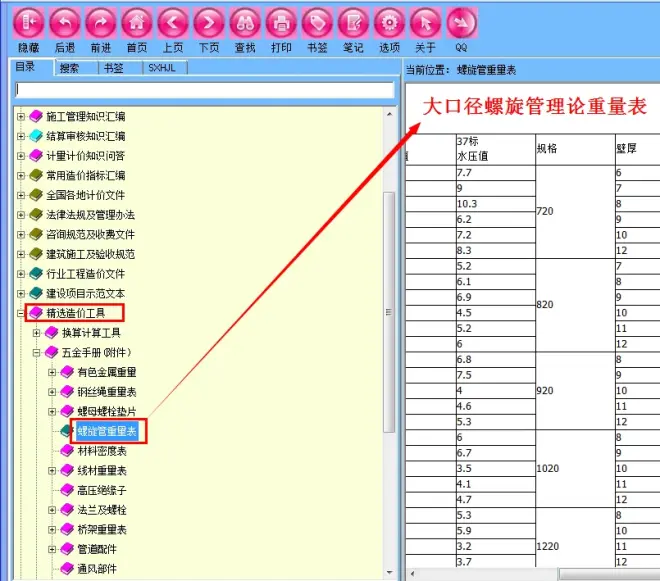Click the 查找 (Find) binoculars icon
660x581 pixels.
tap(245, 22)
